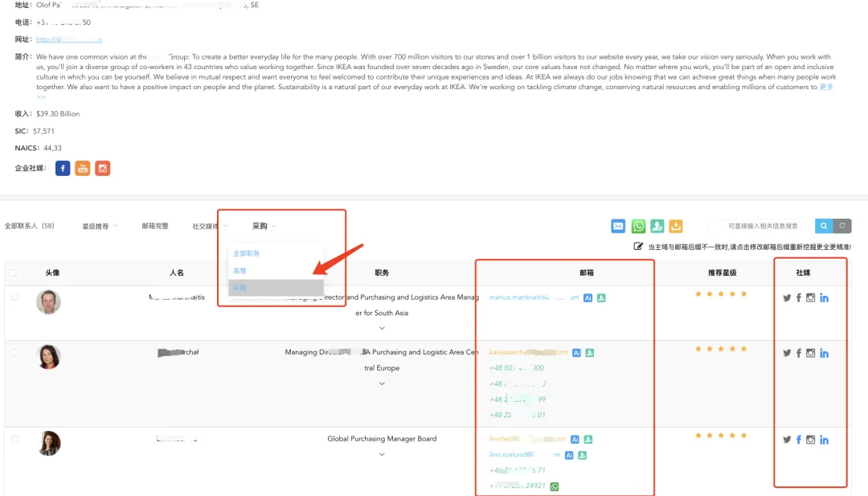868x496 pixels.
Task: Choose 全部职务 in the dropdown menu
Action: 247,253
